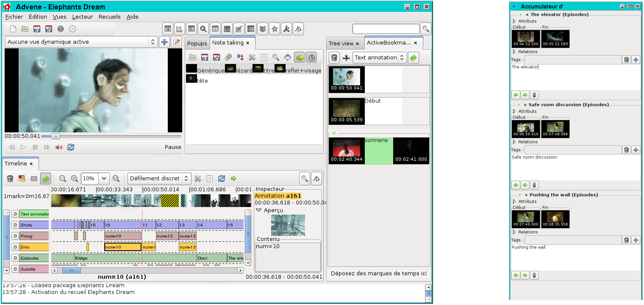
Task: Open the Lecteur menu
Action: [x=82, y=17]
